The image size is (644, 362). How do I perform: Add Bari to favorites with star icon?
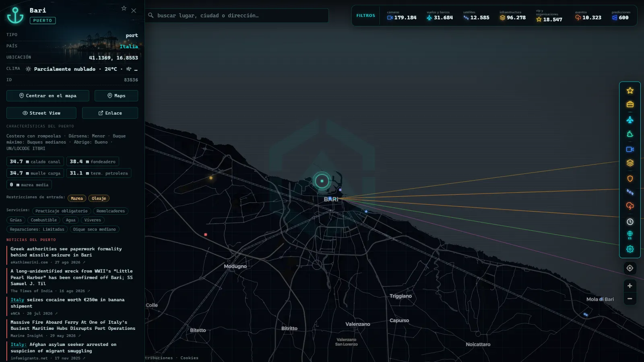[x=124, y=8]
